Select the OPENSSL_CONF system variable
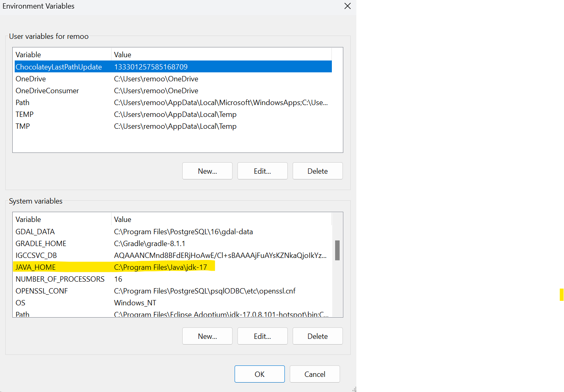The image size is (564, 392). (173, 291)
